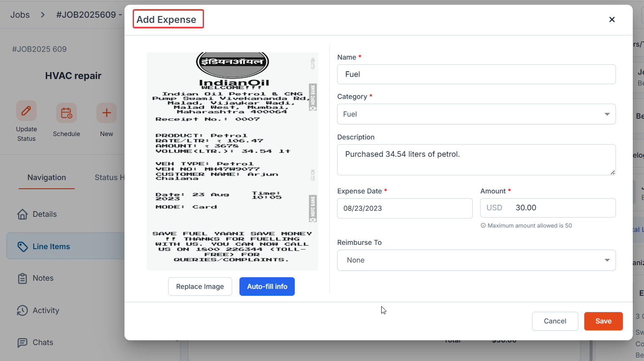The height and width of the screenshot is (361, 644).
Task: Save the expense
Action: pyautogui.click(x=603, y=321)
